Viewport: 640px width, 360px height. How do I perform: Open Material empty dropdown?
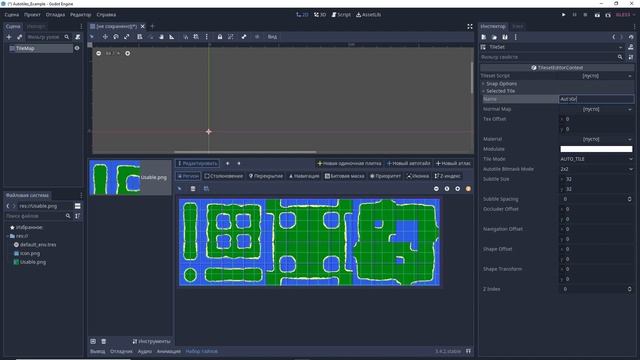596,139
